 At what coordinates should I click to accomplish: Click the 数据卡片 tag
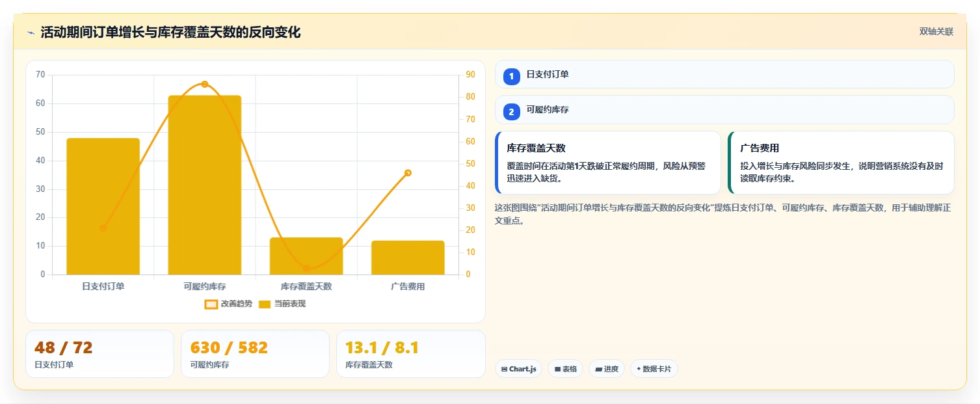[x=654, y=369]
